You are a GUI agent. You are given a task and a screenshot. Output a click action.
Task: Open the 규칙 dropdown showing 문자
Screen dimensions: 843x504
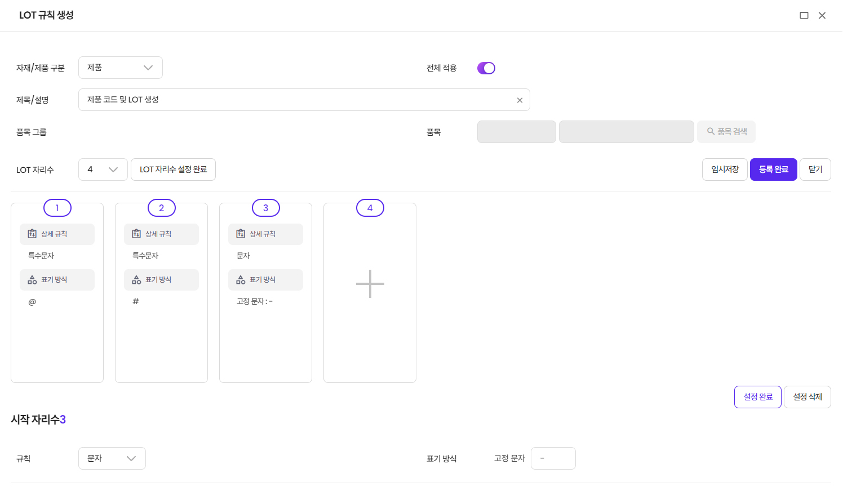click(x=112, y=458)
